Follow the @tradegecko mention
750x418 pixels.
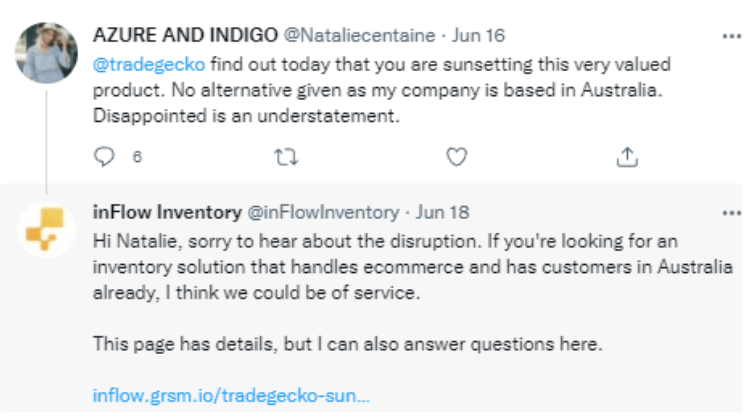click(149, 65)
